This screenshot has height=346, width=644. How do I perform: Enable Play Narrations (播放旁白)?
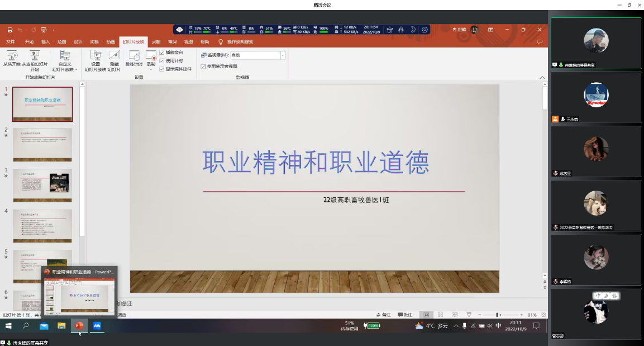pos(162,53)
